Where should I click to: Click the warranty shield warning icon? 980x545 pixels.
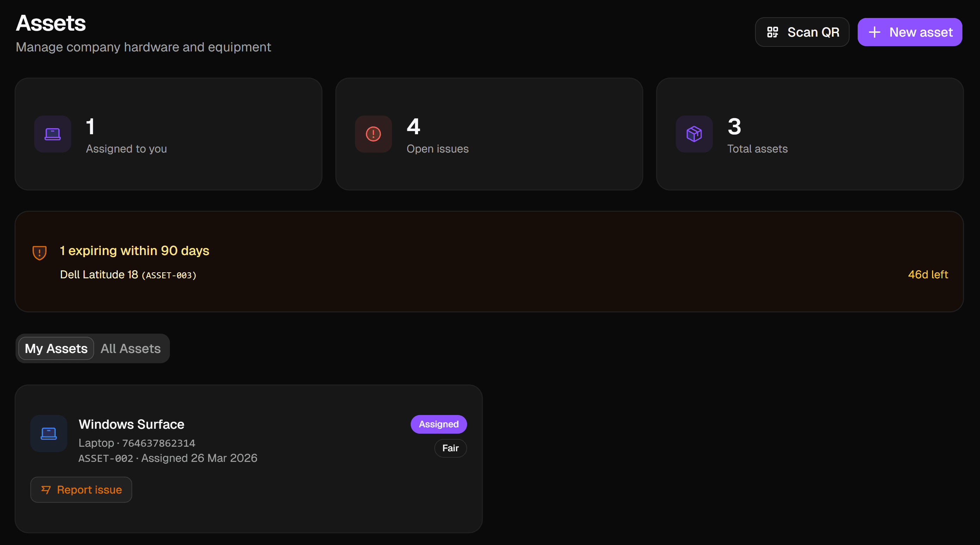[x=39, y=253]
